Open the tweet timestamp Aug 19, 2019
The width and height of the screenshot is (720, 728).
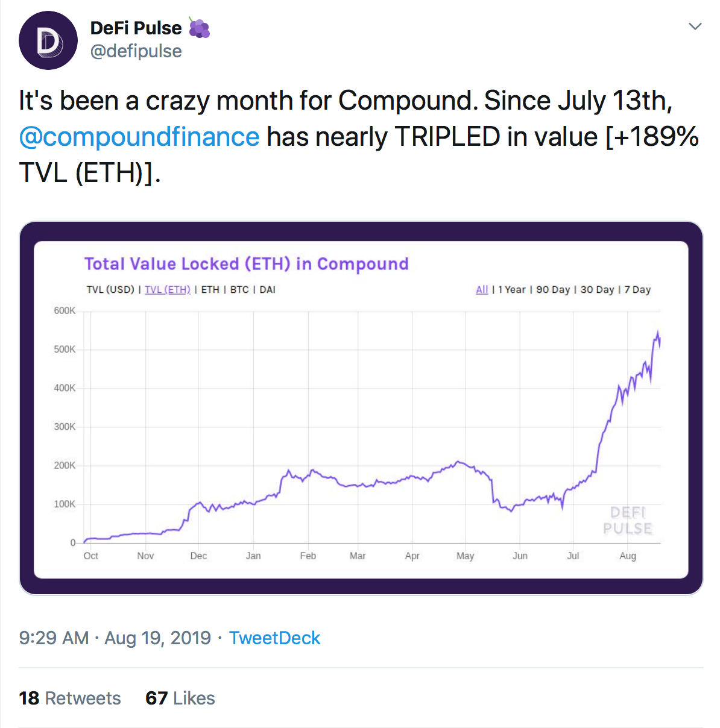(115, 638)
